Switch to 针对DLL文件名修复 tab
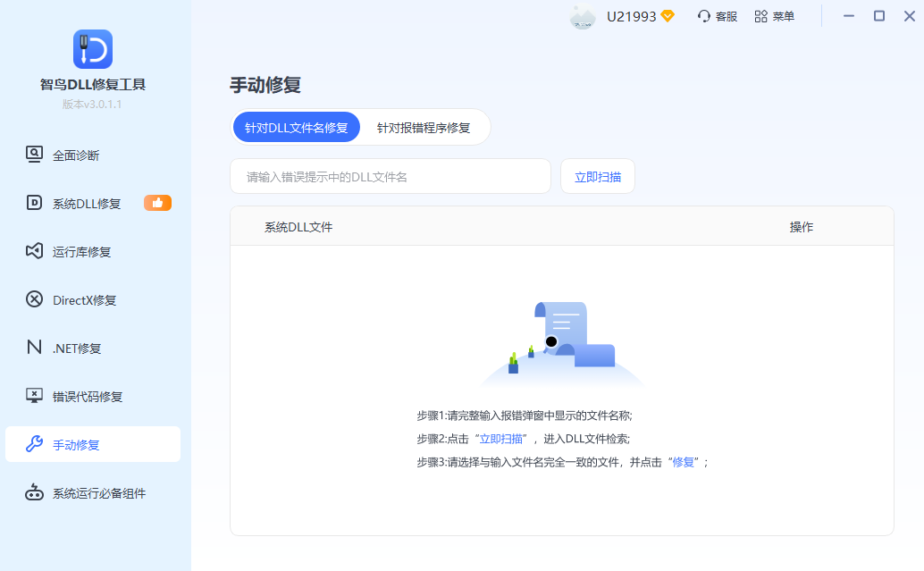The height and width of the screenshot is (571, 924). click(x=297, y=127)
